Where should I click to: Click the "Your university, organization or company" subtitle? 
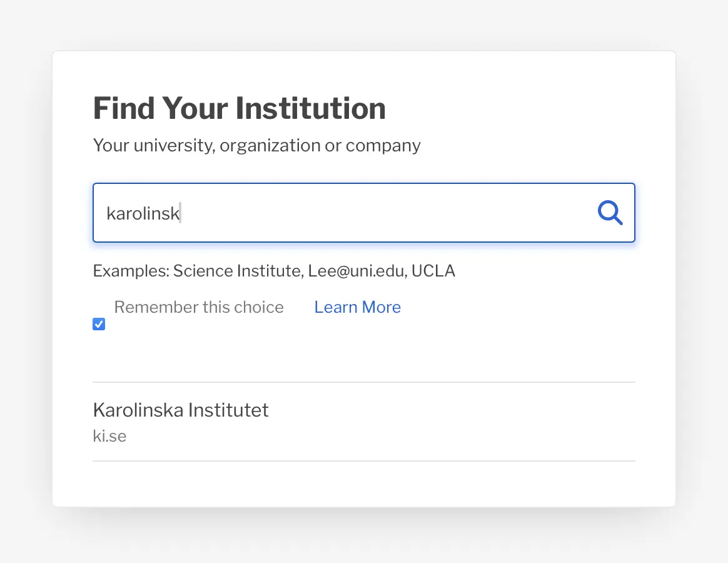click(256, 145)
